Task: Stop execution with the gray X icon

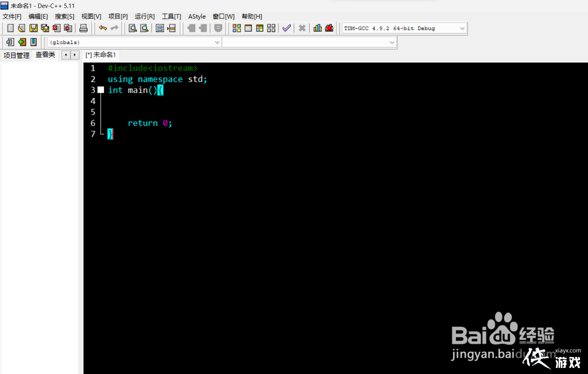Action: point(302,28)
